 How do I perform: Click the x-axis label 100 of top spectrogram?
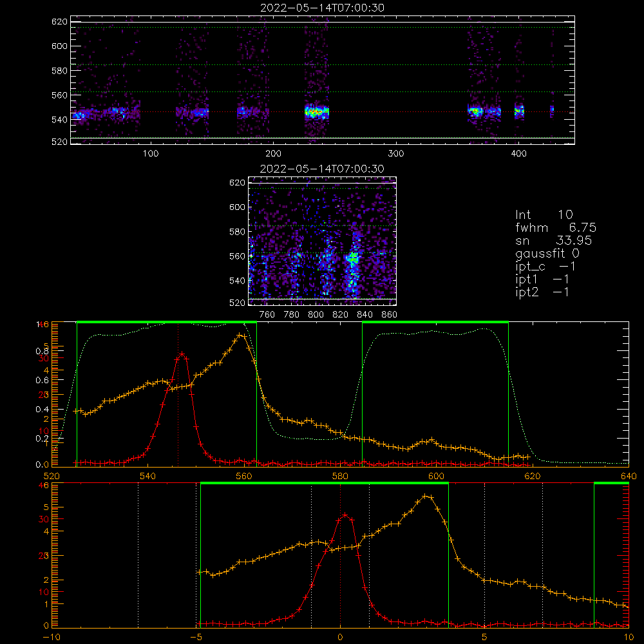pos(151,154)
